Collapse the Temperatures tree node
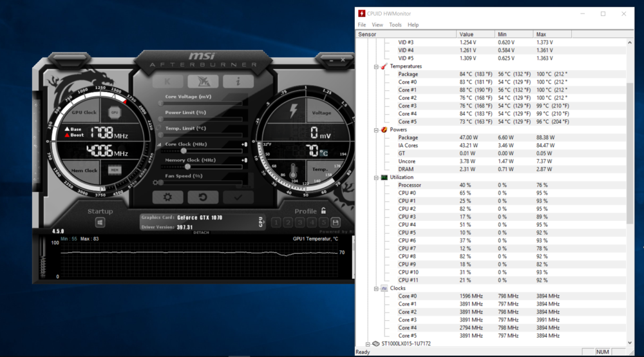This screenshot has width=644, height=357. 376,66
